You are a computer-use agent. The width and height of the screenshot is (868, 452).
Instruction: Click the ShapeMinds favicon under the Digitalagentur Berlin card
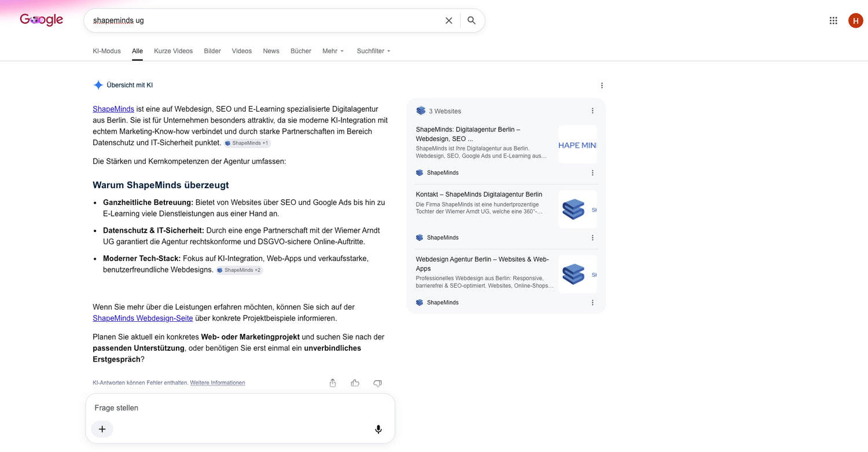tap(420, 172)
